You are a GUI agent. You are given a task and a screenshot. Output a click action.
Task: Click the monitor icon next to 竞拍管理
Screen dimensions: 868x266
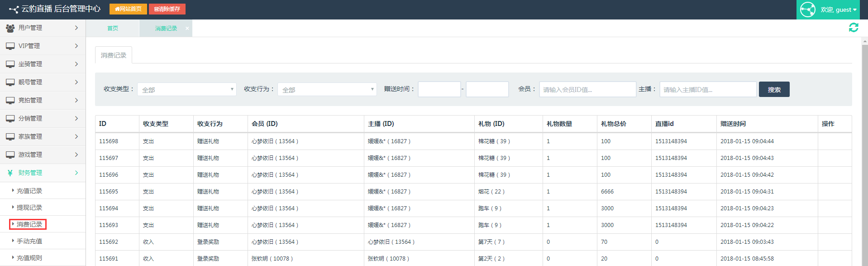click(x=10, y=101)
